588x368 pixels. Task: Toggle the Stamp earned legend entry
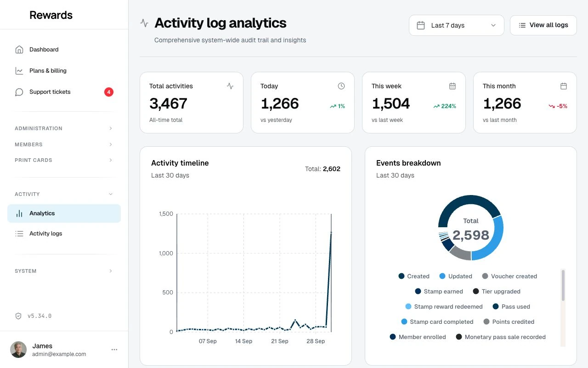(439, 292)
